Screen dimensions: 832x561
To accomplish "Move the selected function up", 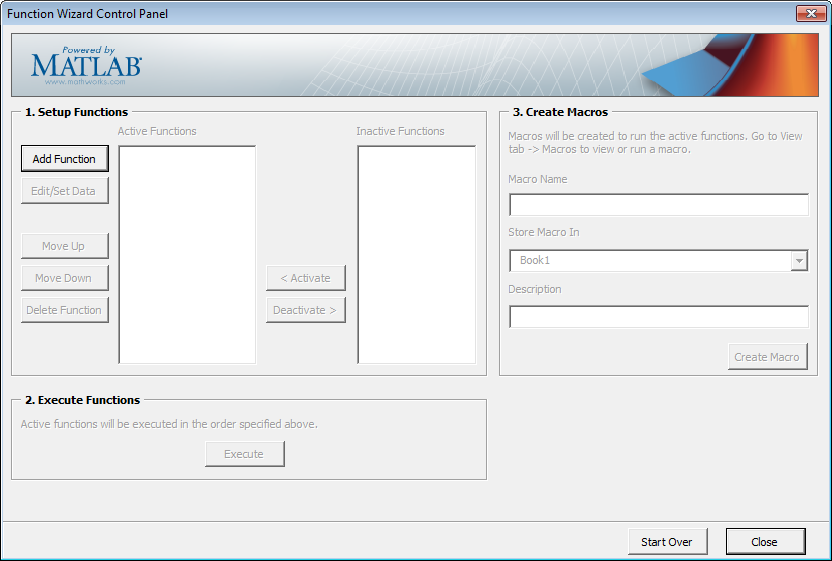I will [x=65, y=246].
